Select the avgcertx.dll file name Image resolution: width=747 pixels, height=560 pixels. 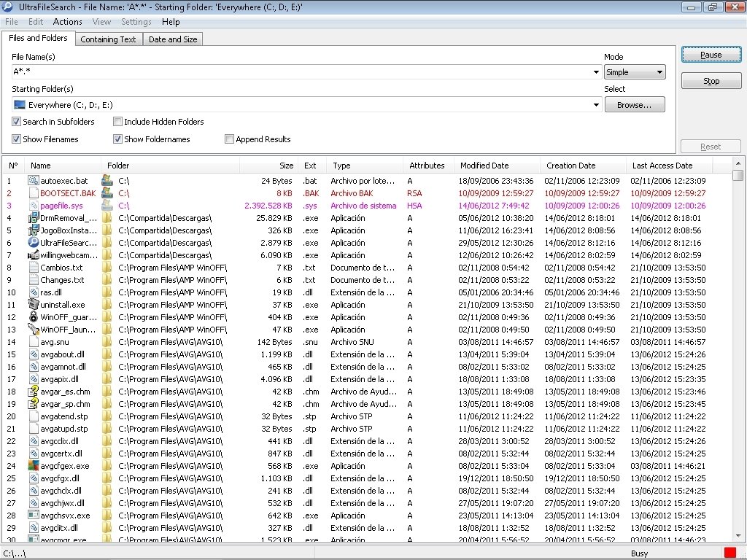click(x=61, y=453)
